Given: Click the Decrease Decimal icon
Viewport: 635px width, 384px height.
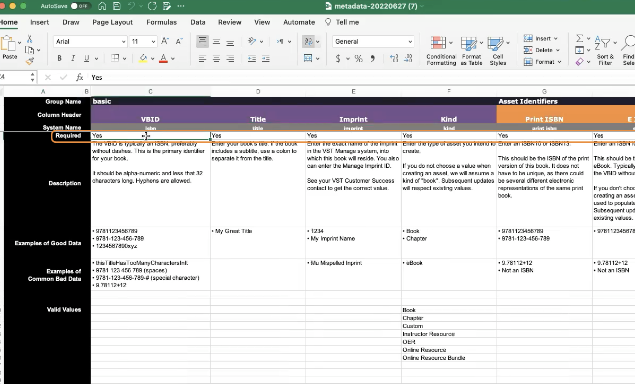Looking at the screenshot, I should pyautogui.click(x=408, y=59).
